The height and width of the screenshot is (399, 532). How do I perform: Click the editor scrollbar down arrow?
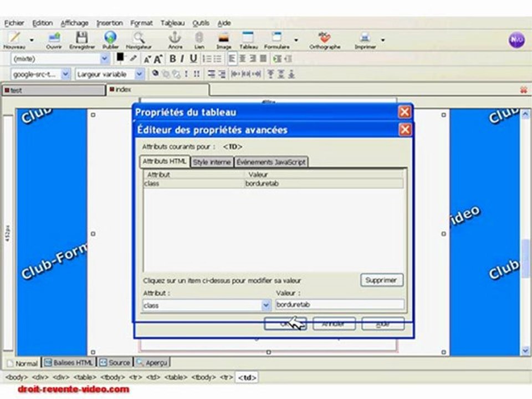(525, 351)
